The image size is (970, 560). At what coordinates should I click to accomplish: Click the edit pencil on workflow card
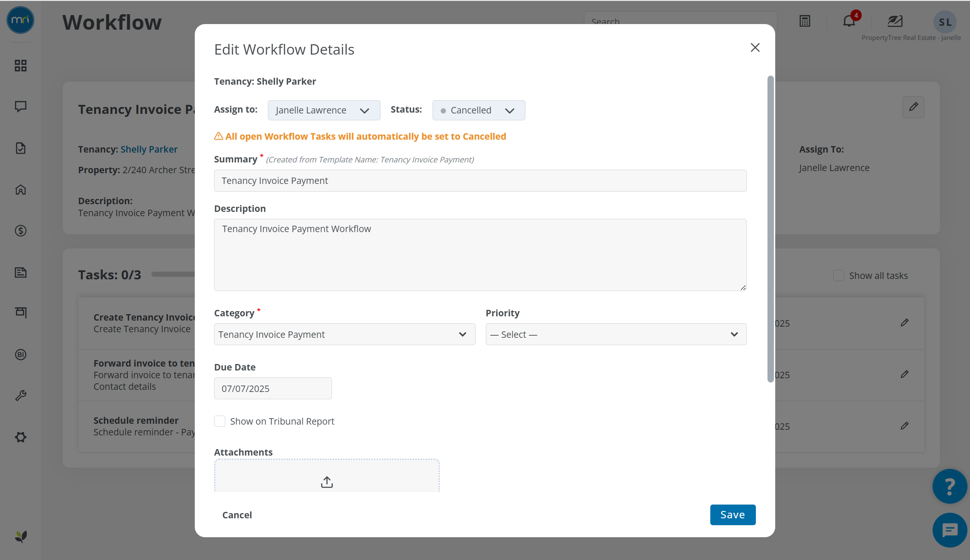click(x=913, y=107)
